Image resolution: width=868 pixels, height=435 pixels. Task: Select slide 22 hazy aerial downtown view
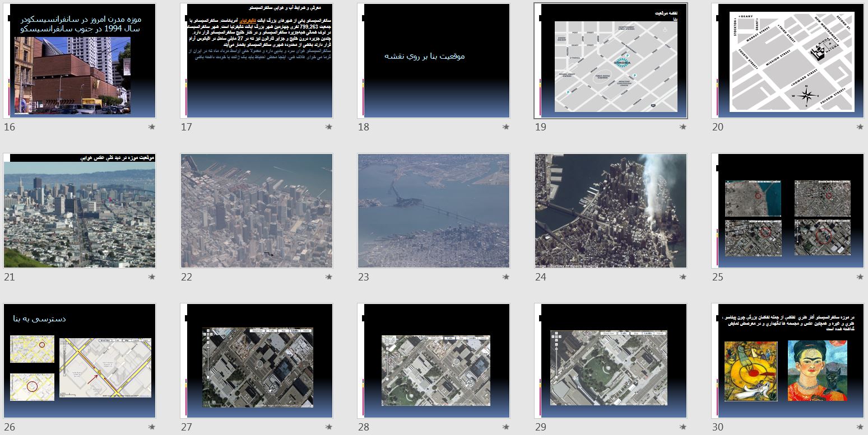(257, 211)
